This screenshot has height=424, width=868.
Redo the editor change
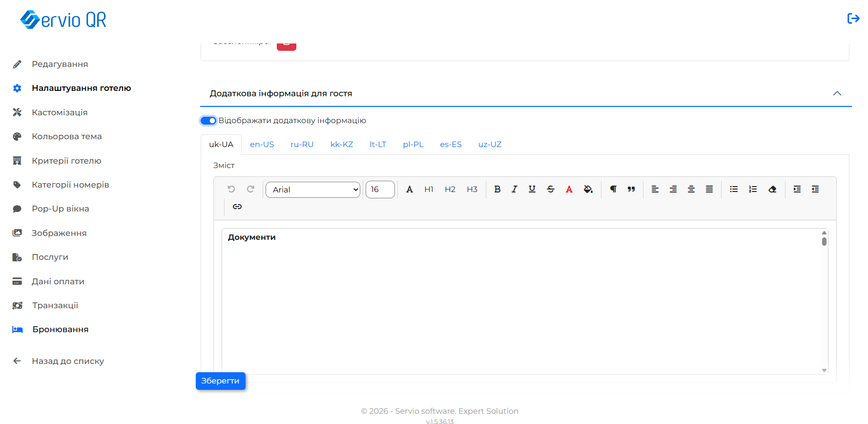[250, 189]
